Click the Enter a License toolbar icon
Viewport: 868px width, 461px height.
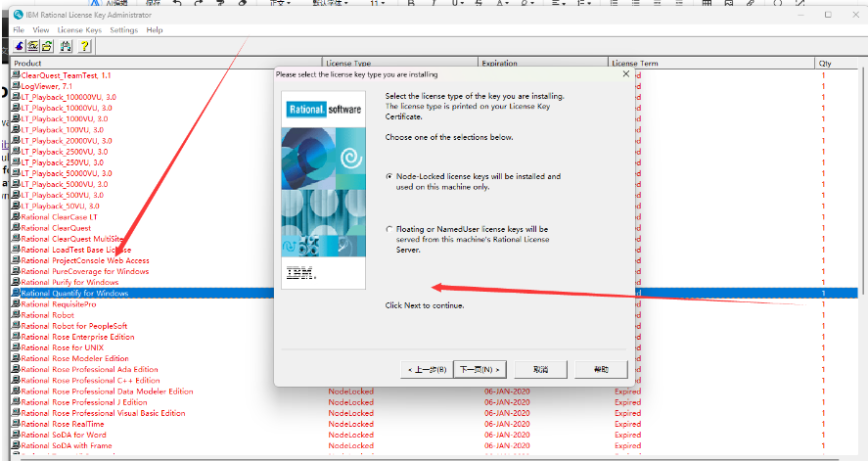pyautogui.click(x=33, y=46)
